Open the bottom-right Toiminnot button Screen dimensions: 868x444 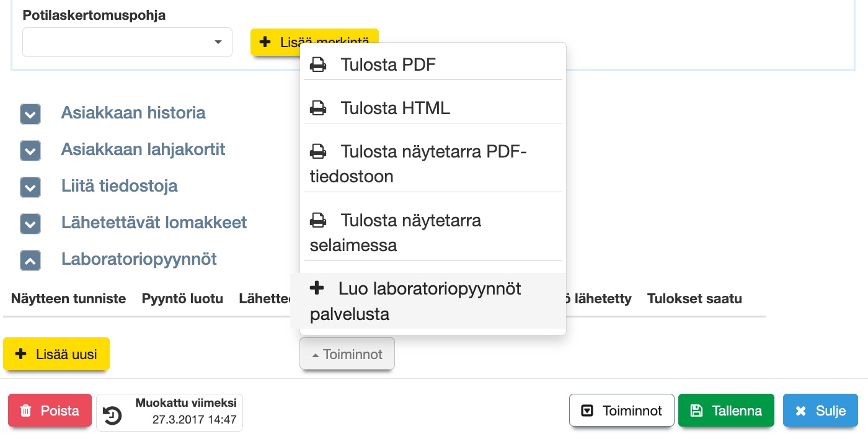click(621, 411)
